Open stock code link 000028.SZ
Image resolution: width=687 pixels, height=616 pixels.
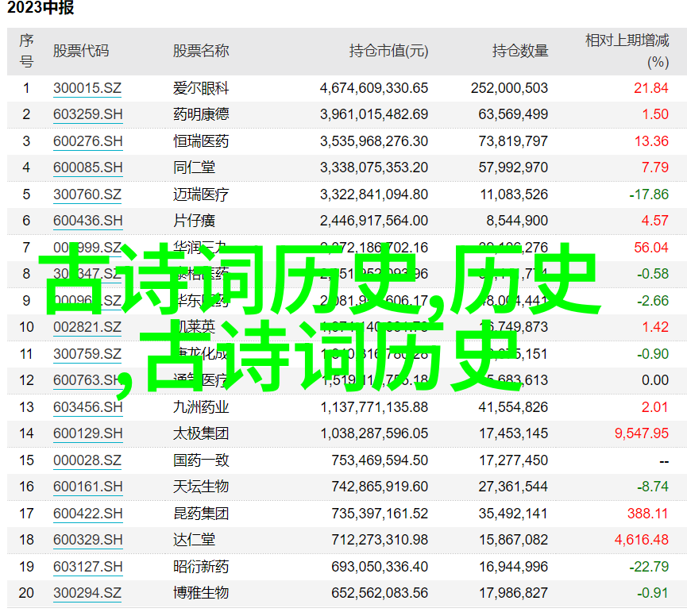[x=87, y=460]
